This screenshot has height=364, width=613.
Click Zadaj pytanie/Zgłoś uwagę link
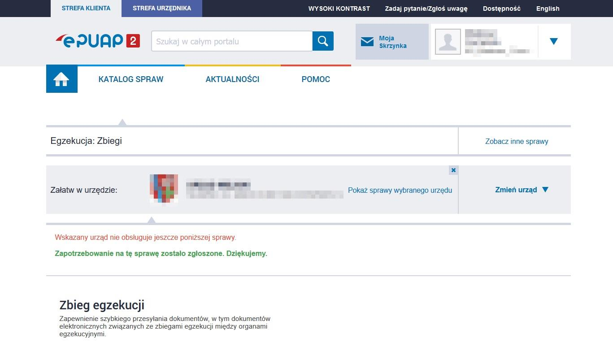pyautogui.click(x=426, y=9)
